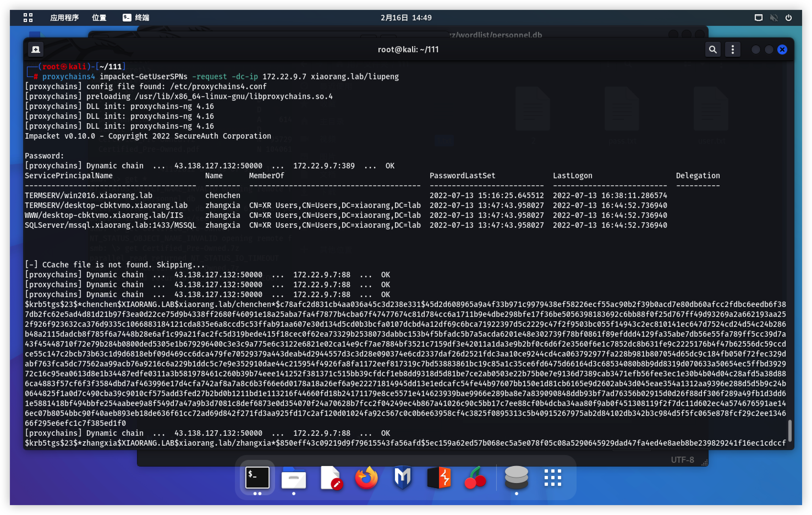Click the proxychains4.conf config line
This screenshot has width=812, height=515.
(146, 86)
